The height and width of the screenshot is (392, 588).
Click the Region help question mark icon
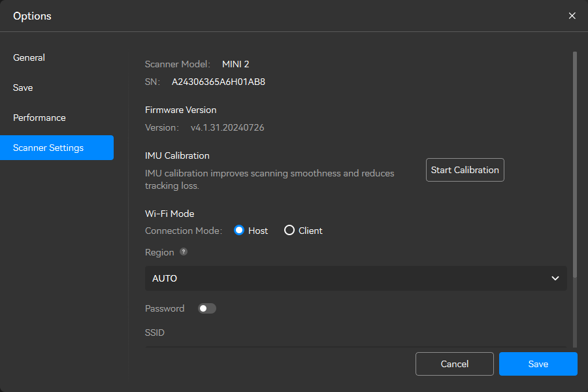184,252
